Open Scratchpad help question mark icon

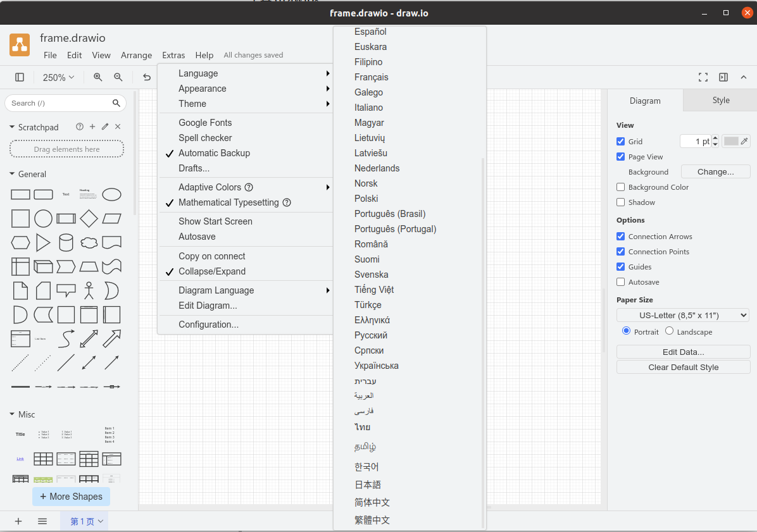pos(80,127)
